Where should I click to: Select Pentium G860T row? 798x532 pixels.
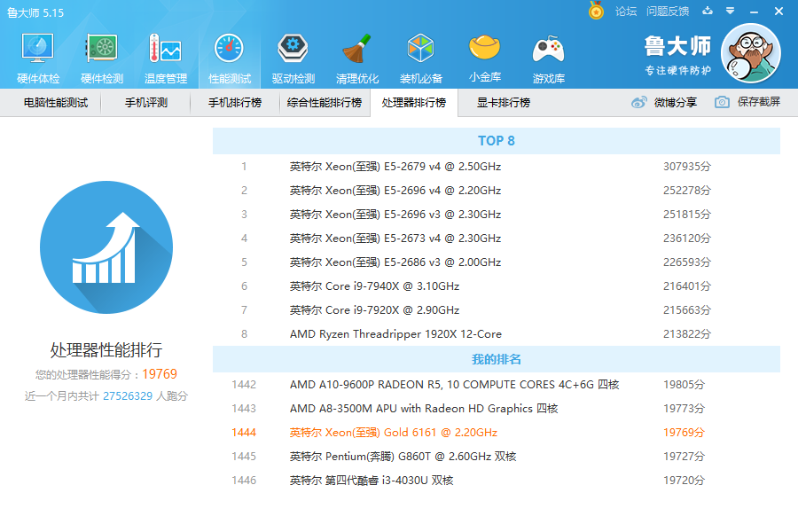tap(497, 456)
